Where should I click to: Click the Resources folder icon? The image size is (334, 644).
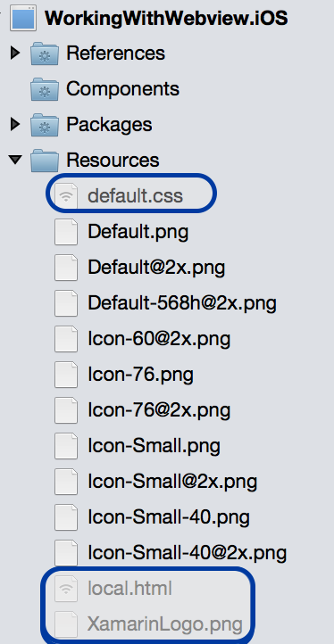click(45, 161)
